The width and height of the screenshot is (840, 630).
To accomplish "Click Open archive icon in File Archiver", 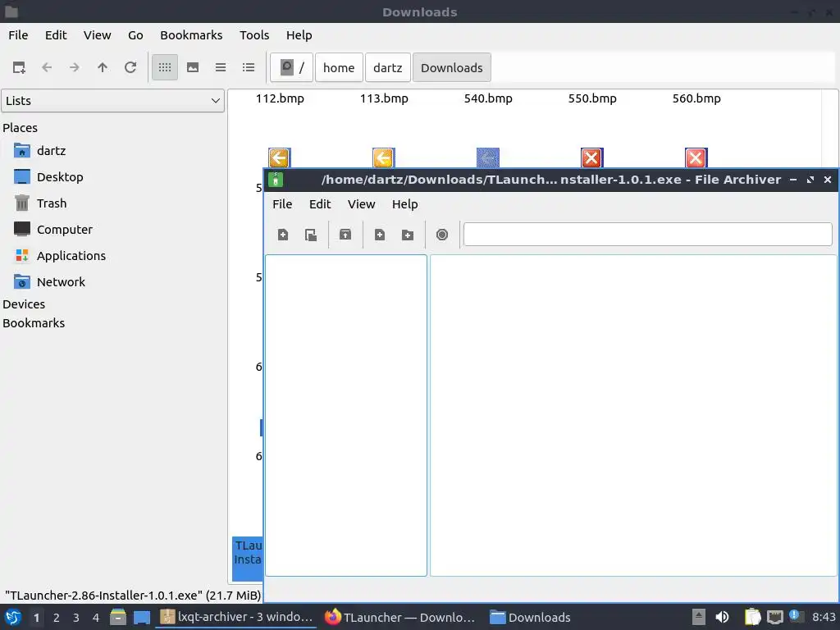I will tap(311, 235).
